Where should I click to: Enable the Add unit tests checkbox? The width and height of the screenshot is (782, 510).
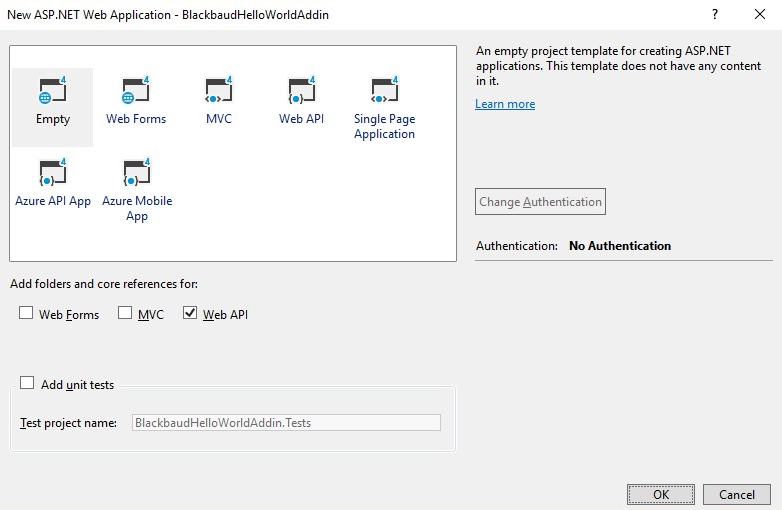pos(27,384)
